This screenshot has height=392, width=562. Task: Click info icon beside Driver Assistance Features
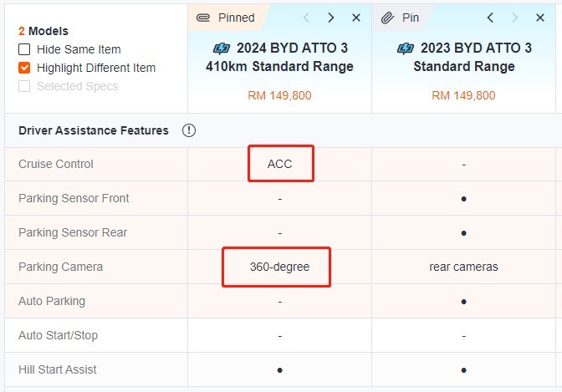[189, 130]
